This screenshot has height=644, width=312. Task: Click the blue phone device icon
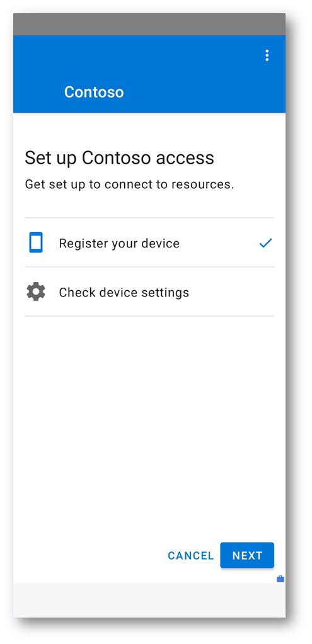[x=36, y=242]
